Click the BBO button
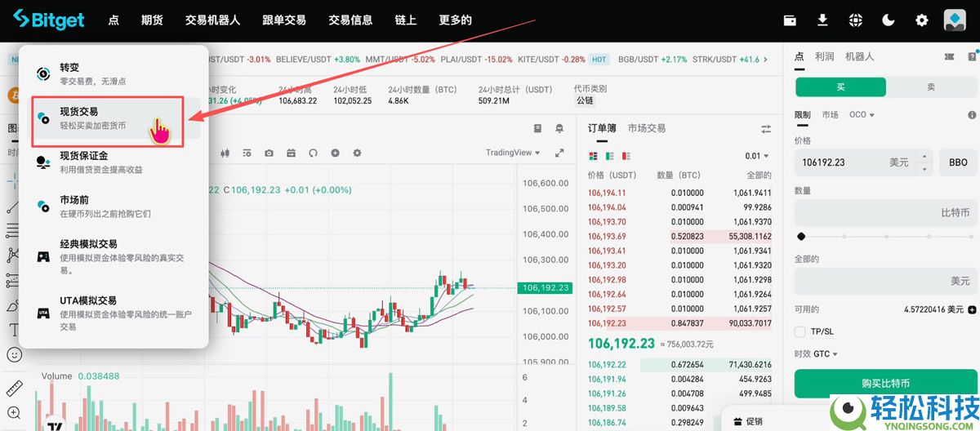The width and height of the screenshot is (980, 431). 958,162
